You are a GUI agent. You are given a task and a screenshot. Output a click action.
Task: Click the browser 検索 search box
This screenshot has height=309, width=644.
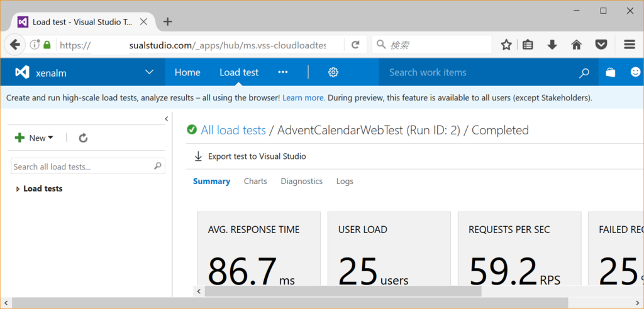point(431,45)
